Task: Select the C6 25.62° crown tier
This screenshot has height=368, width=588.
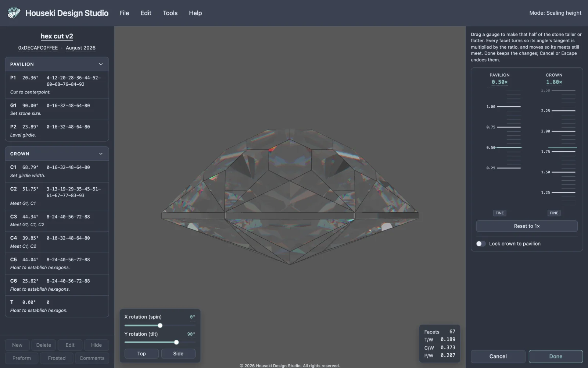Action: point(57,285)
